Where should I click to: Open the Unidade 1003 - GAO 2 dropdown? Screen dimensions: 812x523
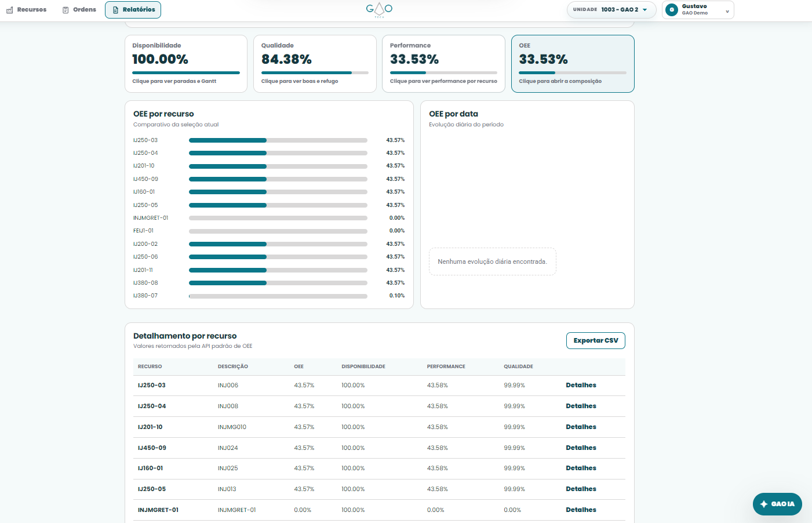[x=611, y=10]
